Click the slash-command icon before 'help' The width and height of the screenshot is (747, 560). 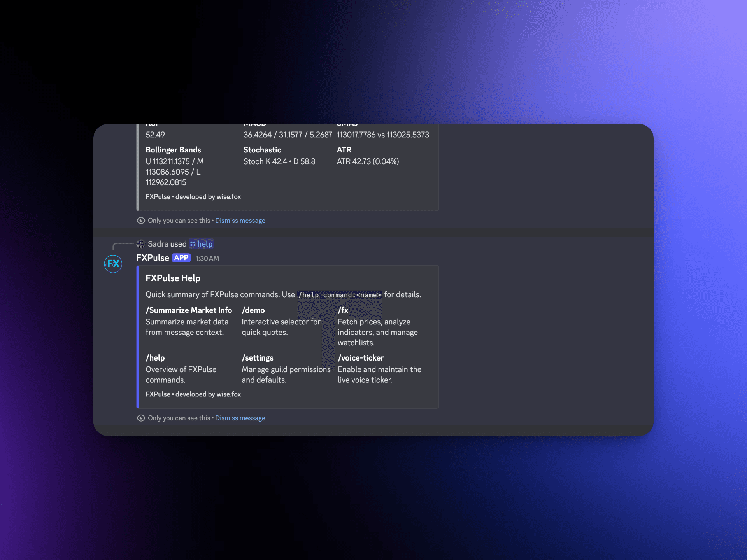pyautogui.click(x=193, y=244)
